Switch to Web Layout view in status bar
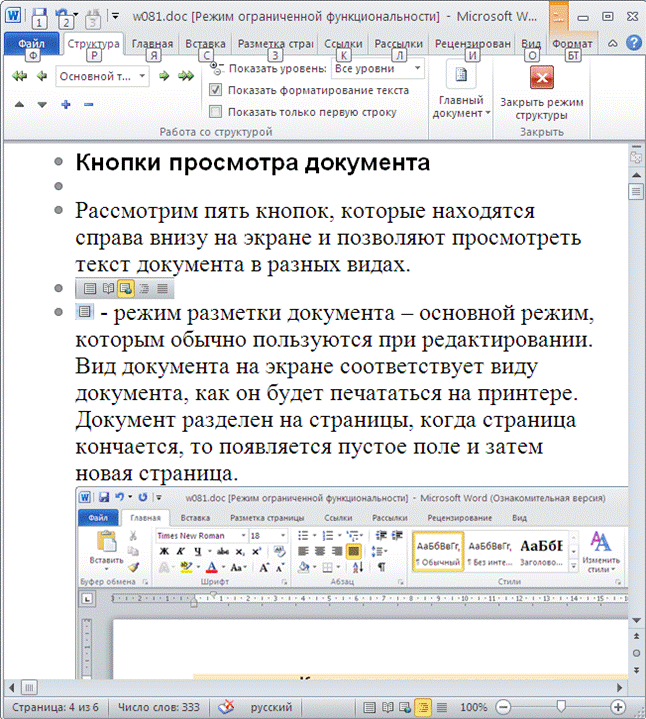 coord(405,707)
